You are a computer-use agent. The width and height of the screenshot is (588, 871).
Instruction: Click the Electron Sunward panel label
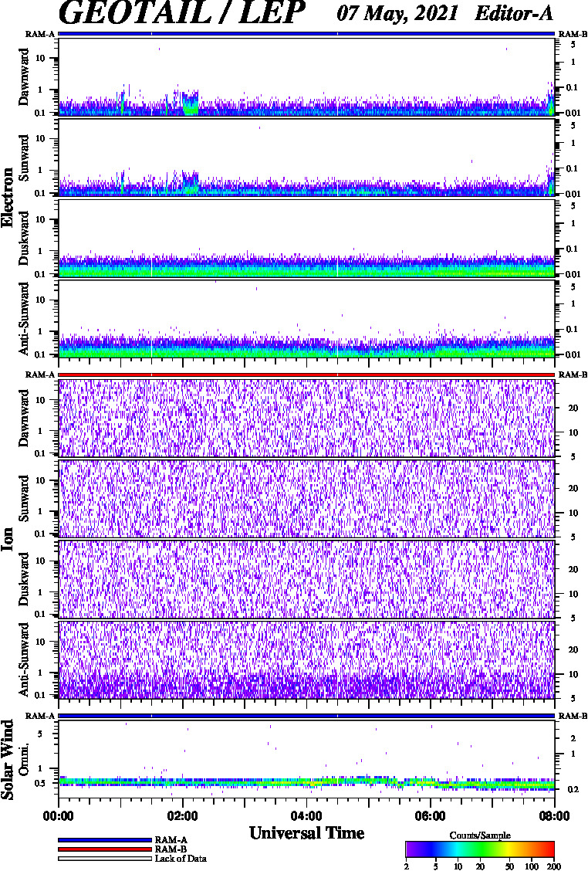pos(24,158)
